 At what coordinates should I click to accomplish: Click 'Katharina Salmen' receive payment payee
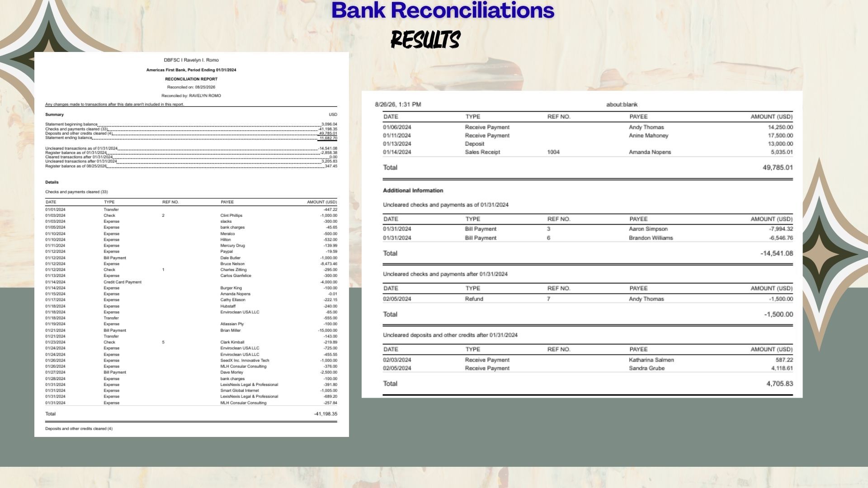[x=651, y=360]
